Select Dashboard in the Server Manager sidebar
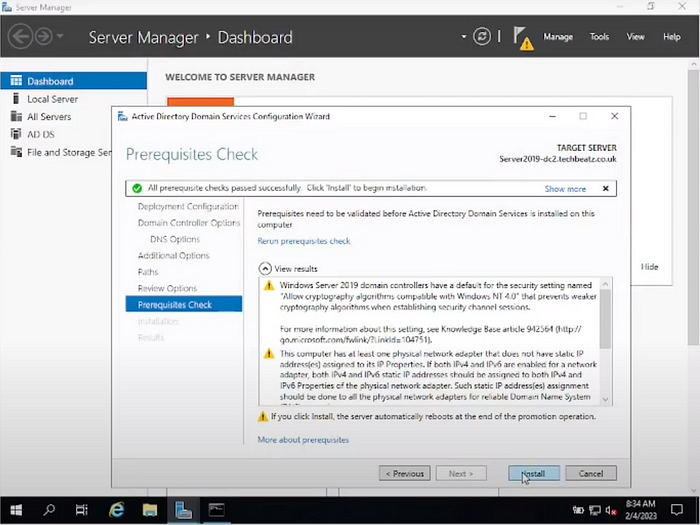The width and height of the screenshot is (700, 525). (x=74, y=81)
